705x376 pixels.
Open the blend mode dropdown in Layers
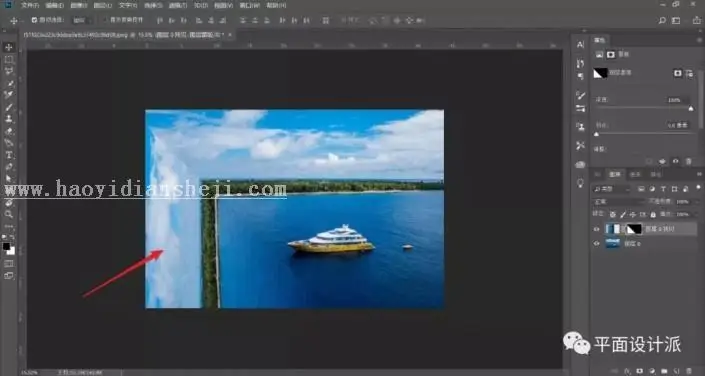tap(618, 202)
